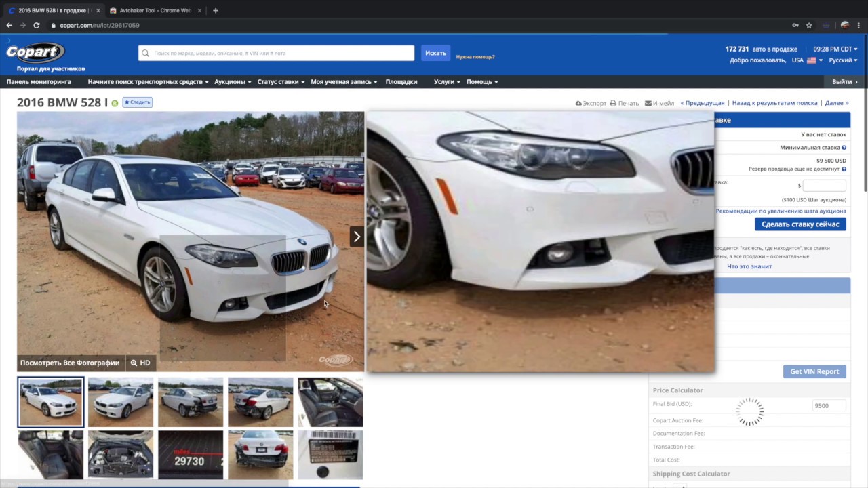
Task: Click Назад к результатам поиска link
Action: pyautogui.click(x=774, y=103)
